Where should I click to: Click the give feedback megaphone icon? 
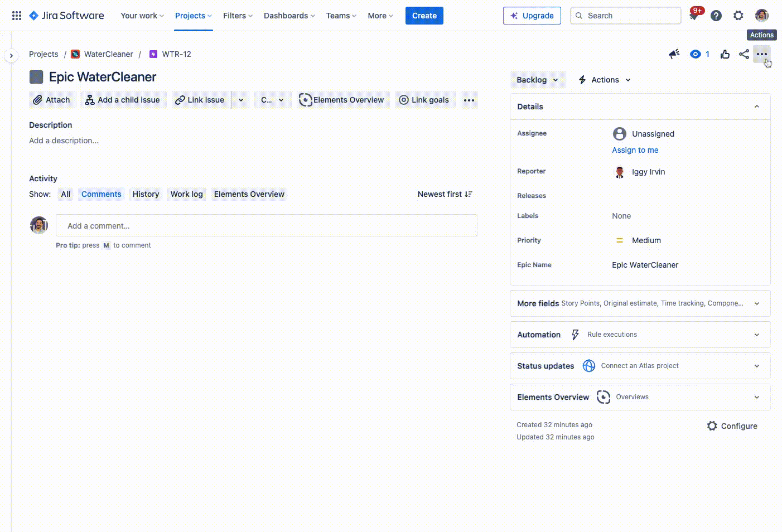(x=674, y=54)
